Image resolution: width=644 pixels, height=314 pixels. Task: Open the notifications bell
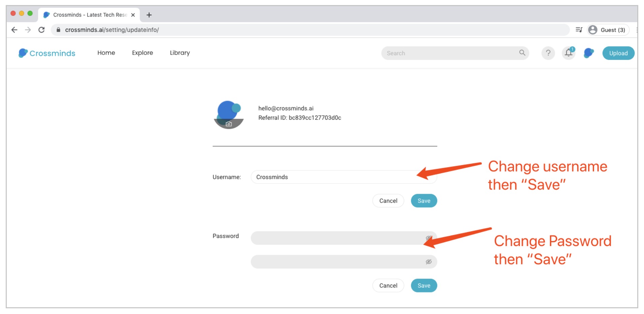569,53
